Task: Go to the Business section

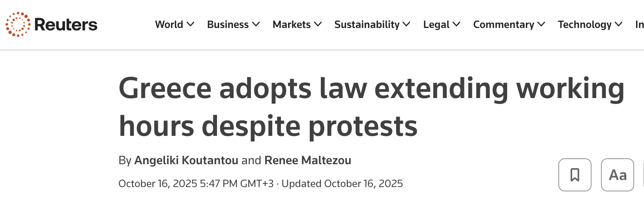Action: point(228,24)
